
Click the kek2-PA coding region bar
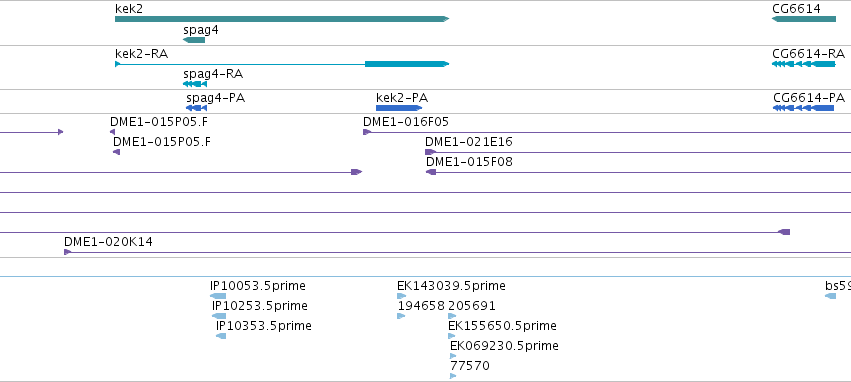[x=399, y=108]
